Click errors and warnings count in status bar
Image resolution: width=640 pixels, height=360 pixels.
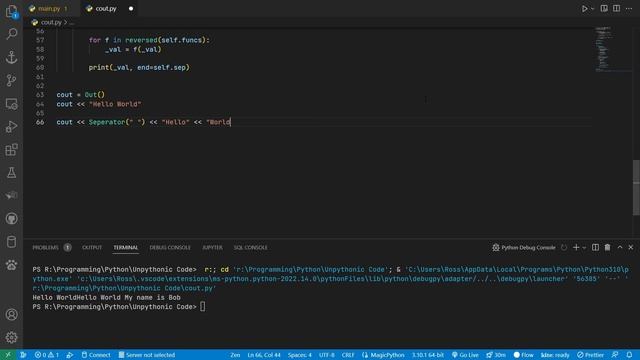pyautogui.click(x=47, y=355)
